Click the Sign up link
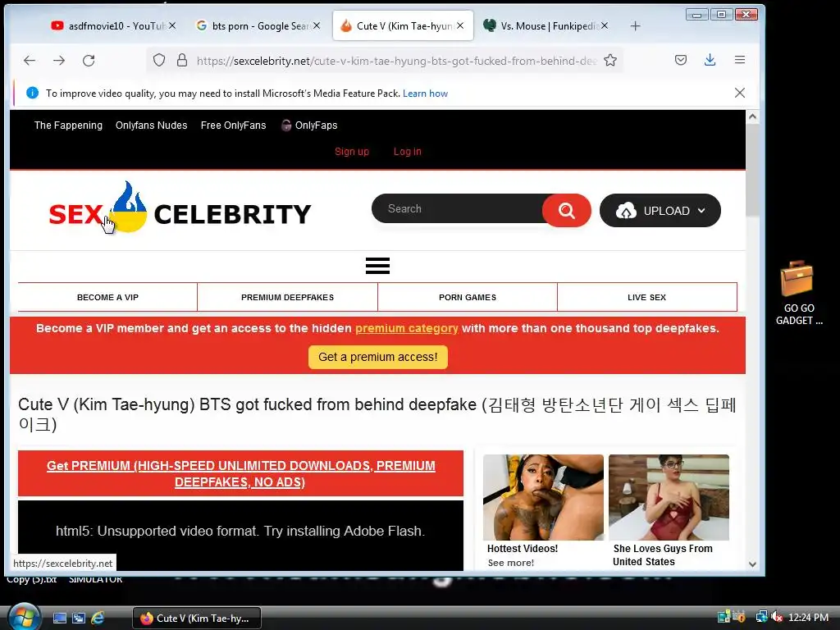The height and width of the screenshot is (630, 840). click(x=352, y=152)
